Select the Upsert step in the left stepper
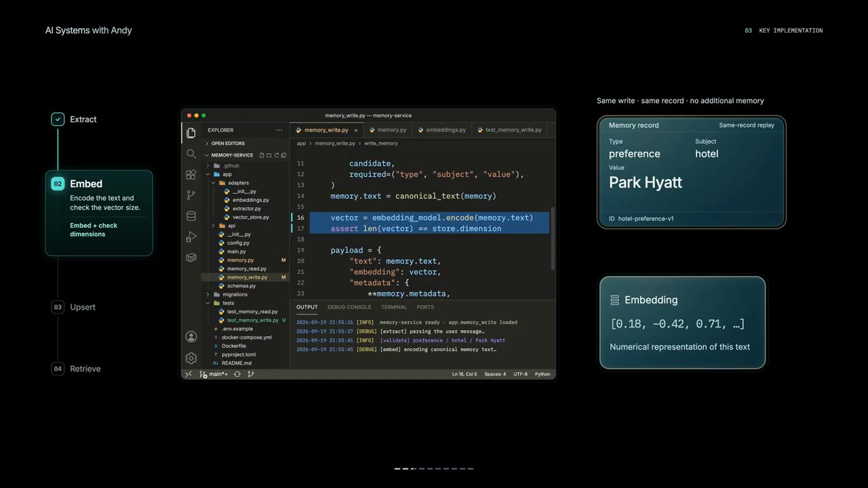The width and height of the screenshot is (868, 488). (x=75, y=307)
